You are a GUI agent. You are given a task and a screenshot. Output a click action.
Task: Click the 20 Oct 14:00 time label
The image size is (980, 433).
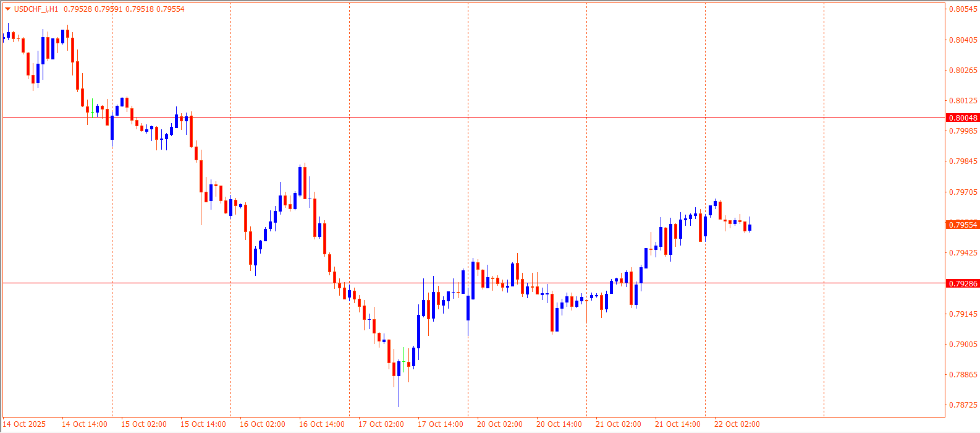tap(559, 424)
